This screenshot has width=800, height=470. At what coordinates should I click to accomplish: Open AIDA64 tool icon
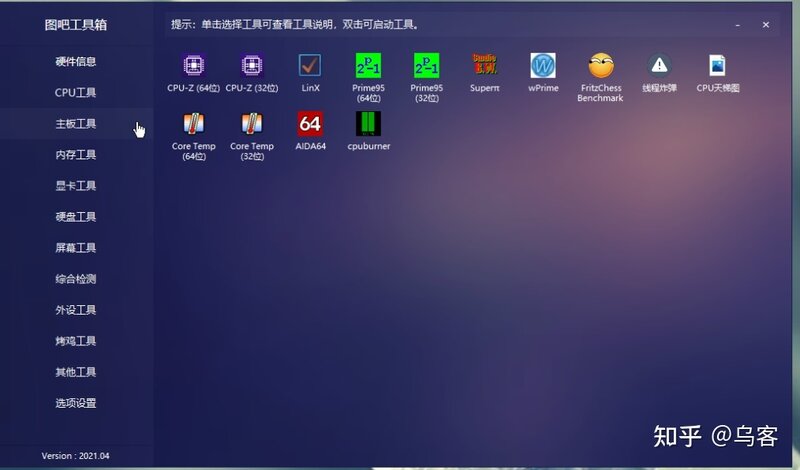310,123
